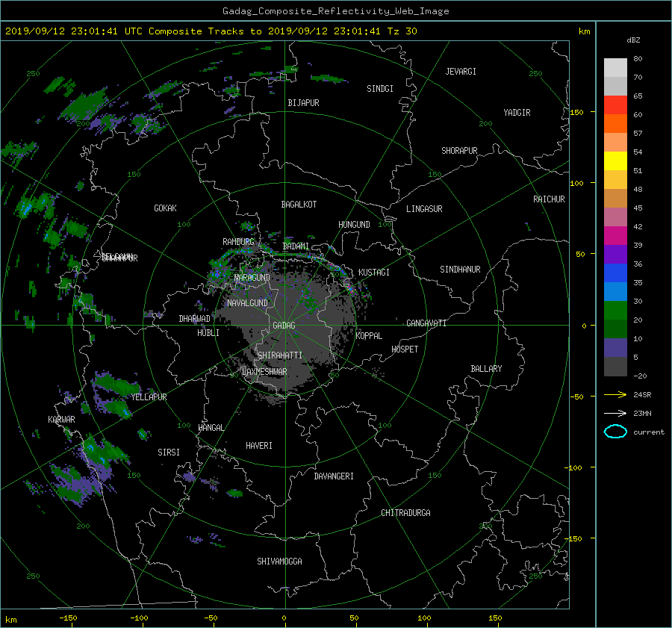Viewport: 672px width, 628px height.
Task: Click the 'Gadag_Composite_Reflectivity_Web_Image' title
Action: pos(335,11)
